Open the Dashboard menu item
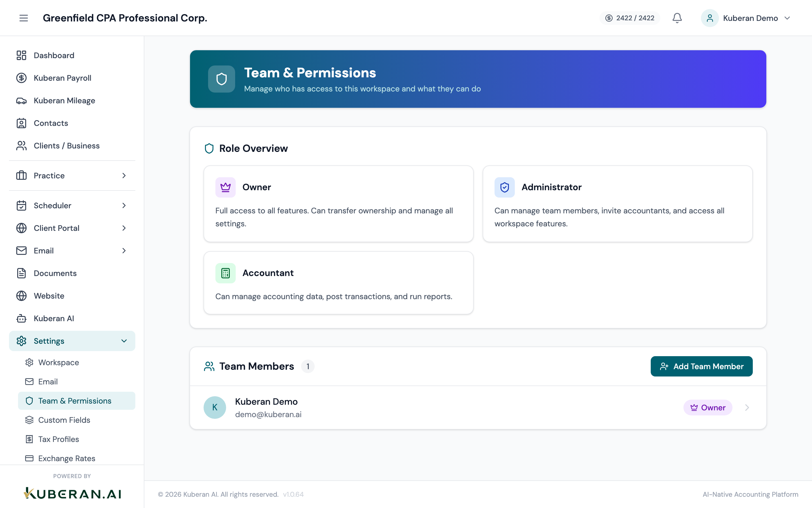The height and width of the screenshot is (508, 812). pyautogui.click(x=72, y=55)
